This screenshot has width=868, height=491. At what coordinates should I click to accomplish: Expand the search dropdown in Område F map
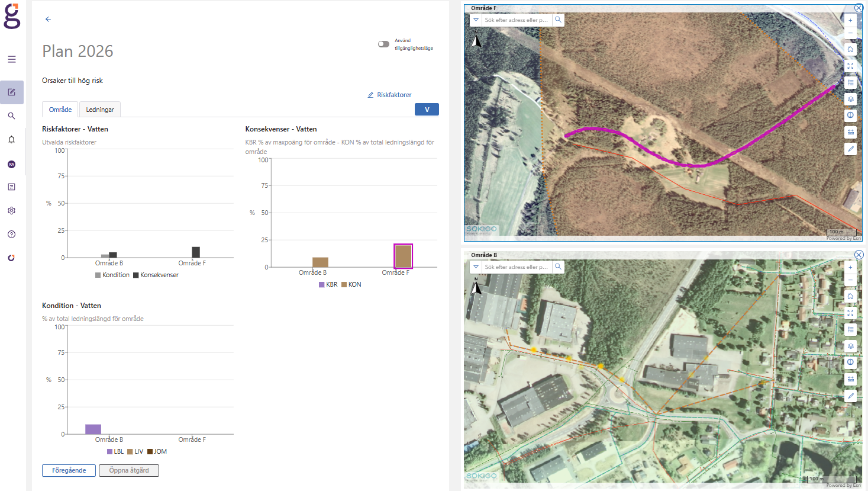476,20
